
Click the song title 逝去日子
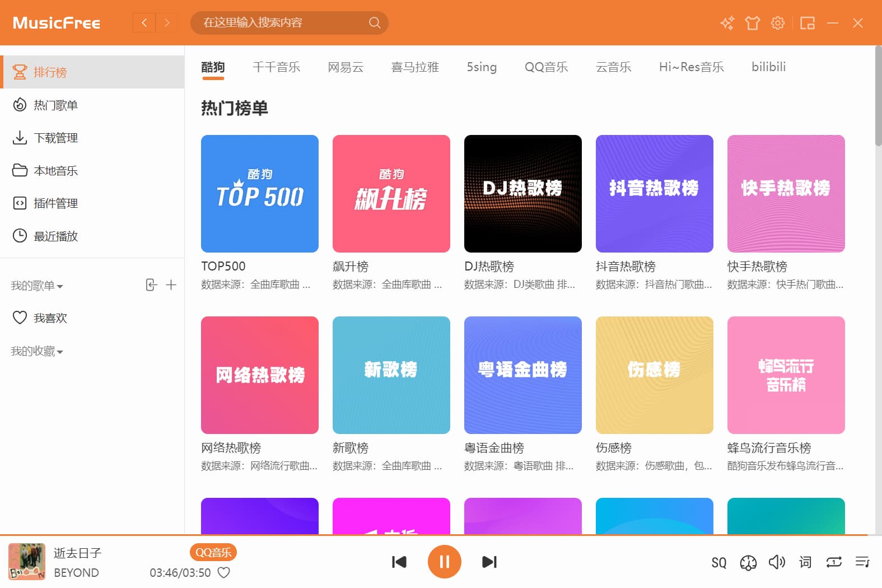(x=77, y=553)
